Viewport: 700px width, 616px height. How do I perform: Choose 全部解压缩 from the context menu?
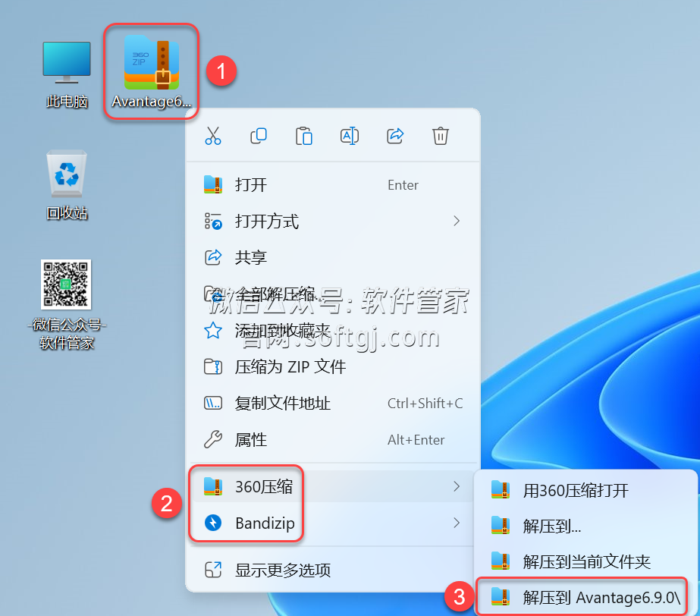click(333, 294)
